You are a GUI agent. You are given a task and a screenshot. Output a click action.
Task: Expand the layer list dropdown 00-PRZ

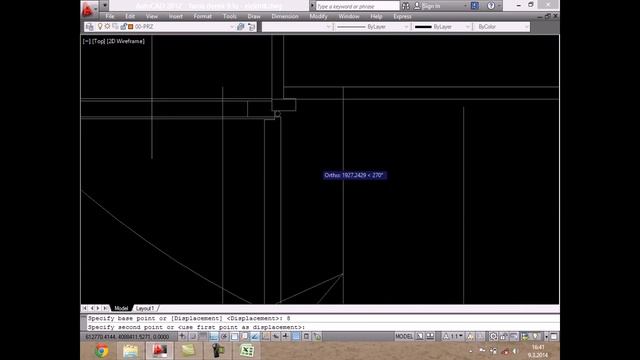[232, 27]
